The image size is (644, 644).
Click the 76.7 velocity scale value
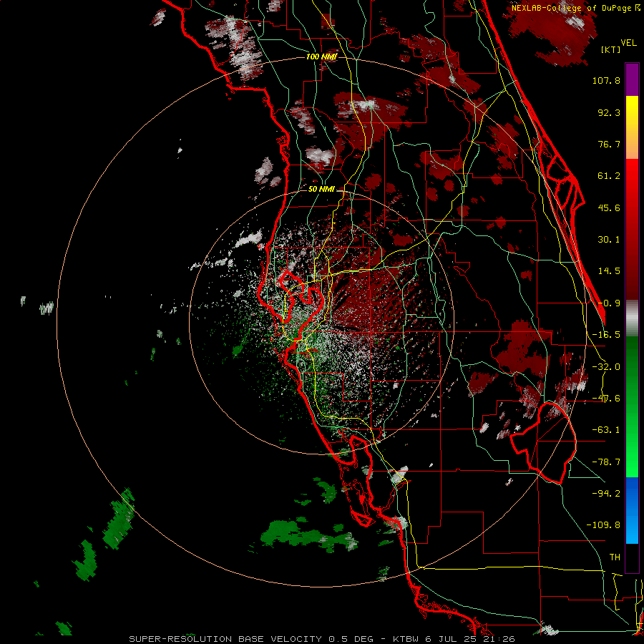pyautogui.click(x=609, y=144)
